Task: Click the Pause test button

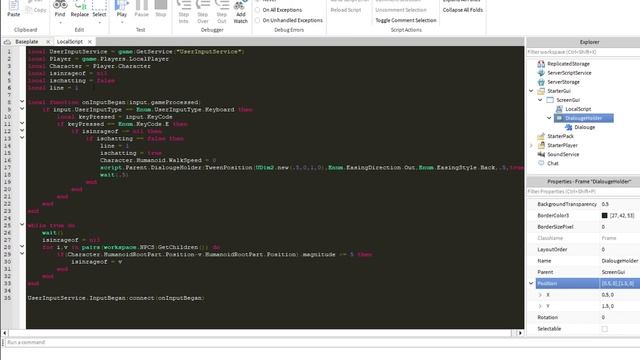Action: click(x=142, y=8)
